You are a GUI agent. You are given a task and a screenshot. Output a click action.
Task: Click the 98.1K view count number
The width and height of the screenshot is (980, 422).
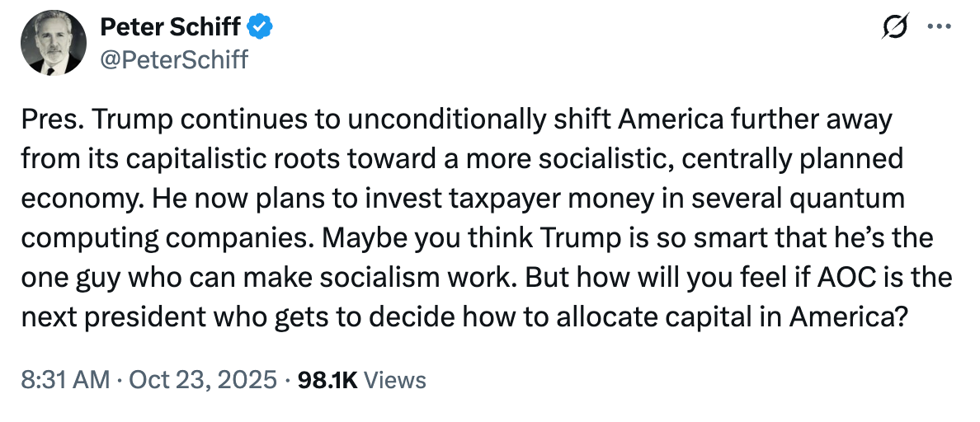point(327,380)
